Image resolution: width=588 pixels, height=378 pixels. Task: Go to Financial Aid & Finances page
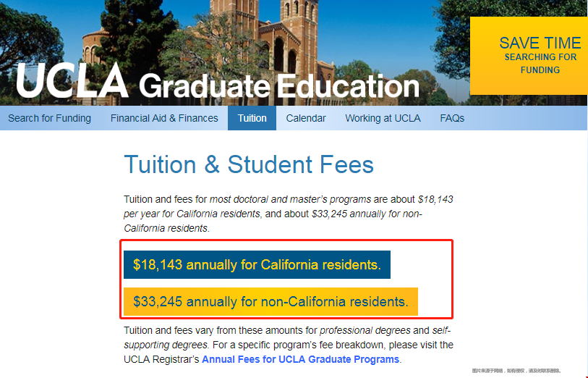[164, 118]
